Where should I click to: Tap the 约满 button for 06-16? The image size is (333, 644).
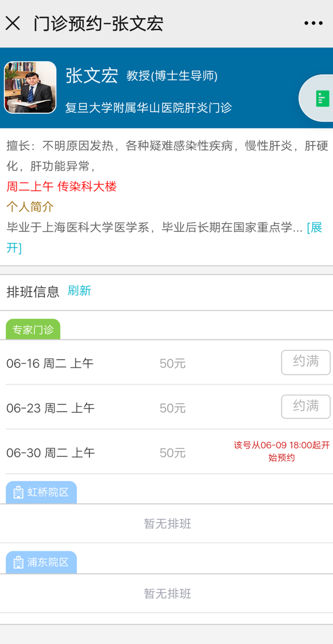pyautogui.click(x=305, y=362)
